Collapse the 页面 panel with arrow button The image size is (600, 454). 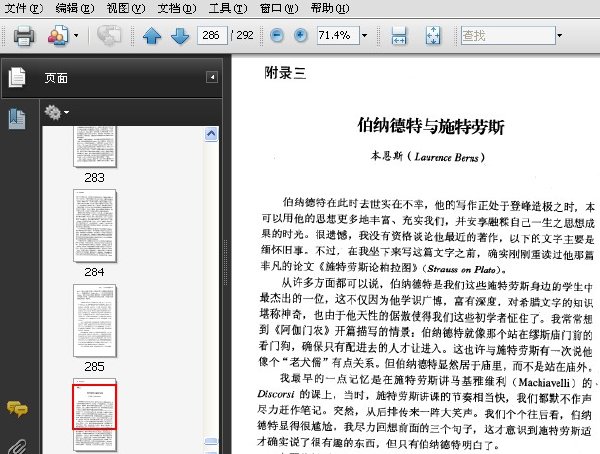pyautogui.click(x=212, y=77)
